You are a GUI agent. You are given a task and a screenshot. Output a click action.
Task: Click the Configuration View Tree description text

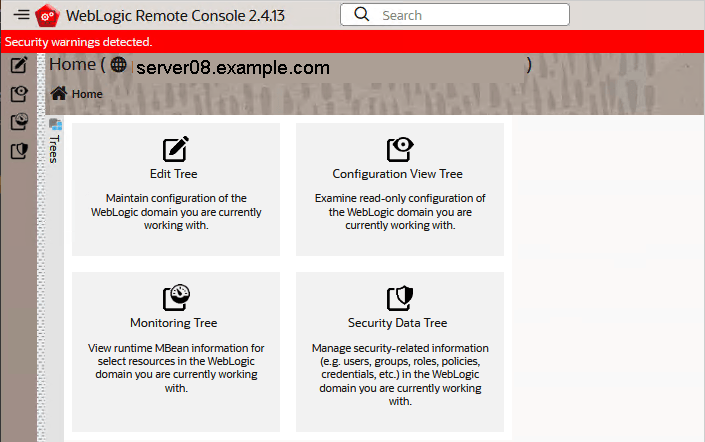pos(400,212)
